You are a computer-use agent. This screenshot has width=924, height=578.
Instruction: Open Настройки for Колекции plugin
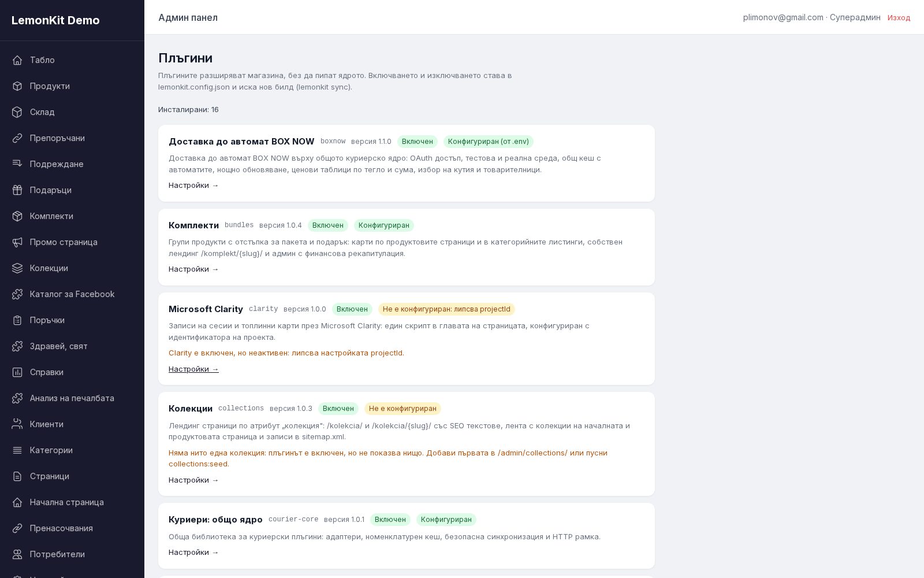click(193, 480)
